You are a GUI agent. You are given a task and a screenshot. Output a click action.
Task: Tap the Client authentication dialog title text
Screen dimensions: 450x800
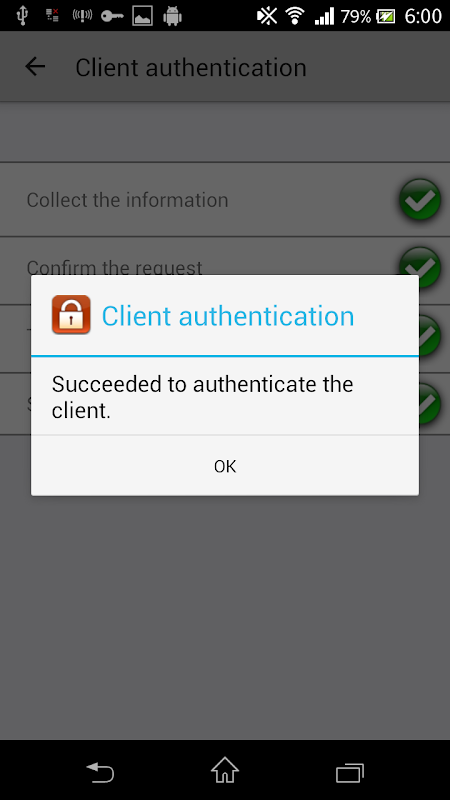[x=228, y=315]
